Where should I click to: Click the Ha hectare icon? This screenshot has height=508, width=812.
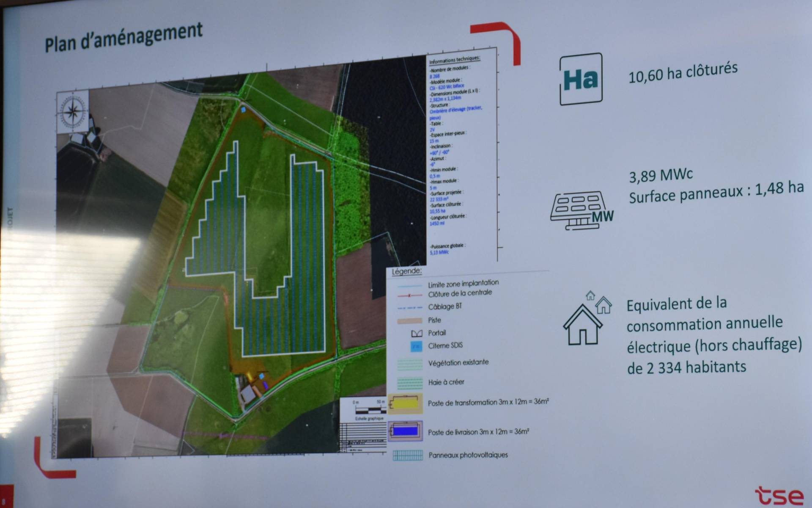pyautogui.click(x=581, y=79)
